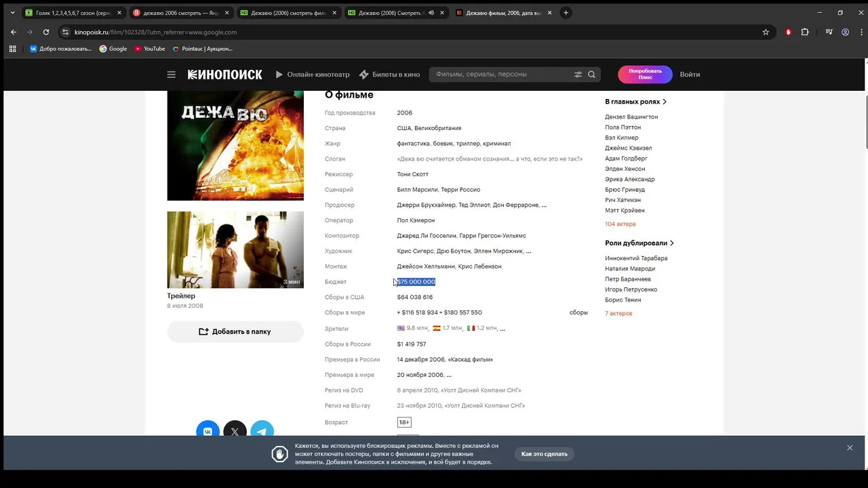Open the Дежавю movie poster
868x488 pixels.
pos(235,146)
